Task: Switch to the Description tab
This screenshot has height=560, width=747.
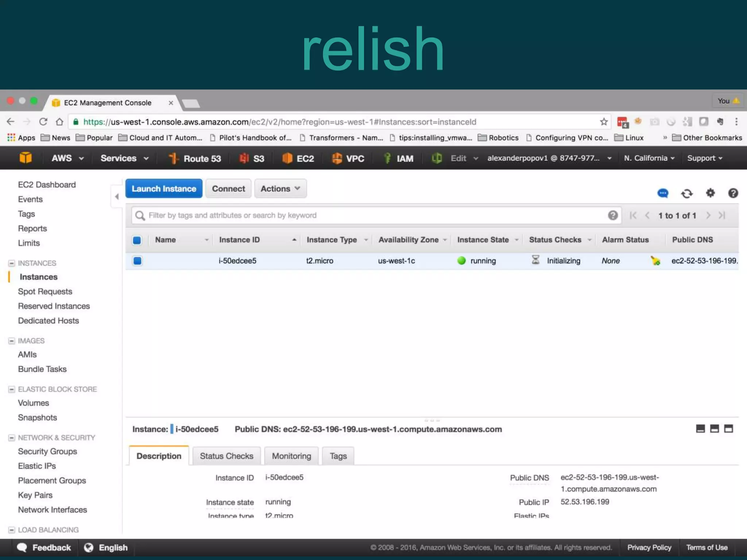Action: (x=159, y=456)
